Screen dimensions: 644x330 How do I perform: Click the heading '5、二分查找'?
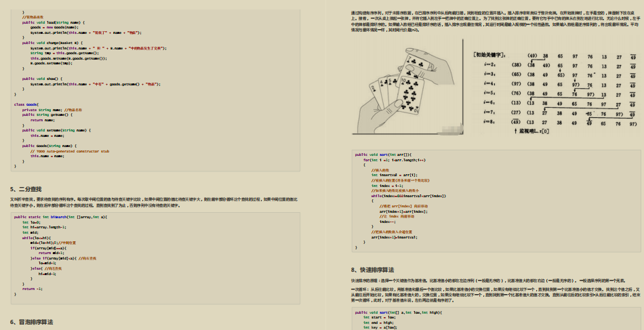26,189
